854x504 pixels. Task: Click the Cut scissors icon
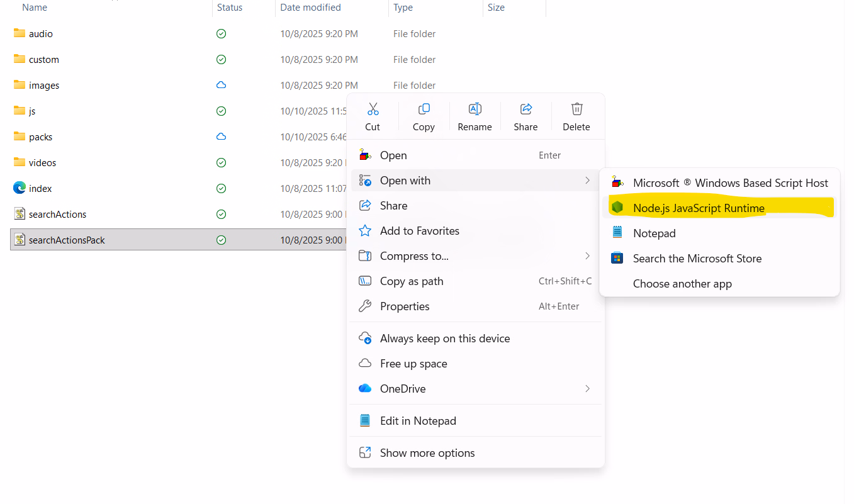pos(373,109)
